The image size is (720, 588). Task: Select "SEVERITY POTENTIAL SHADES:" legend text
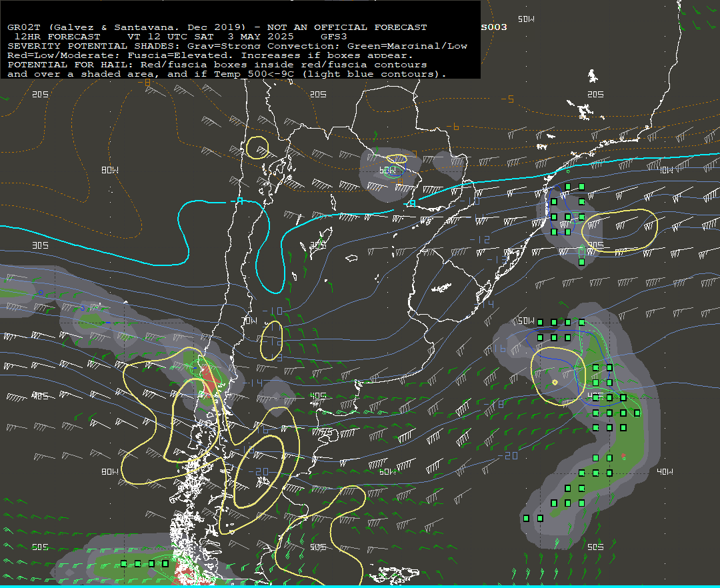[94, 46]
